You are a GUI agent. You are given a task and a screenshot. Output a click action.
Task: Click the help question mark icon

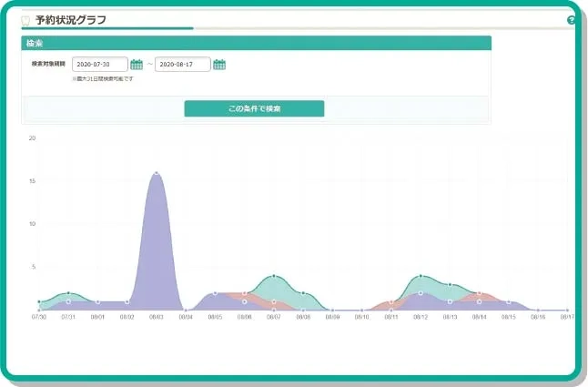[x=572, y=19]
